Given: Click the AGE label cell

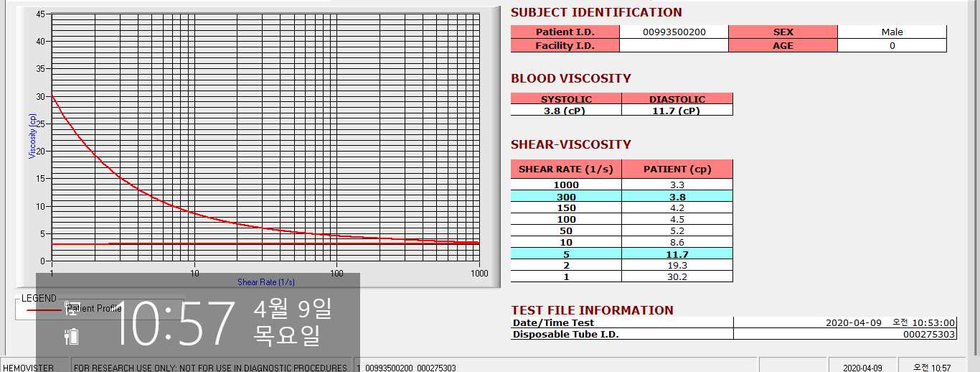Looking at the screenshot, I should pos(783,45).
